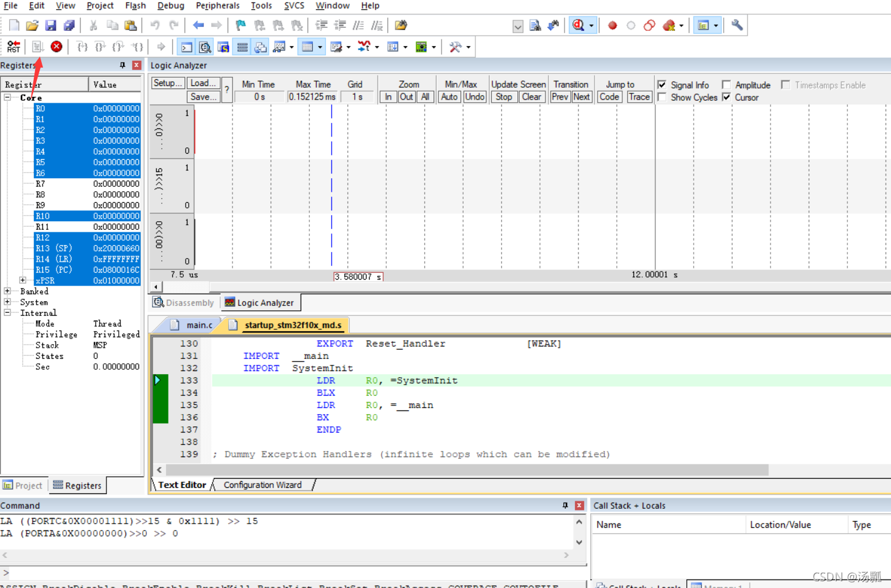Click the Insert bookmark flag icon
The width and height of the screenshot is (891, 588).
coord(240,25)
